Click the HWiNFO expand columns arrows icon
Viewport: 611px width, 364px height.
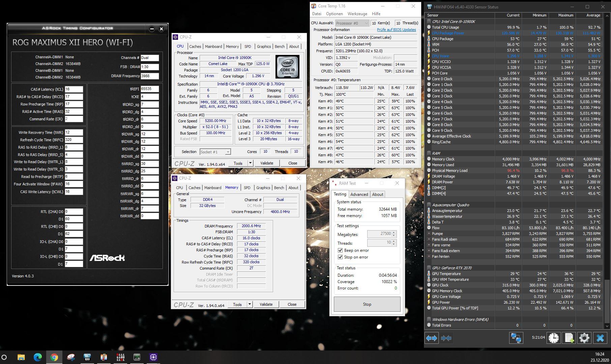tap(432, 338)
